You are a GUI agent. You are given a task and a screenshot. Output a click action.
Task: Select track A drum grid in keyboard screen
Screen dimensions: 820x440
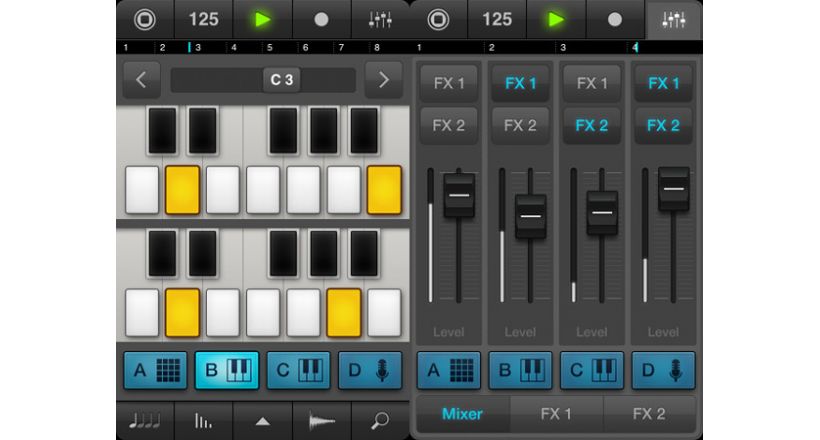(x=155, y=370)
